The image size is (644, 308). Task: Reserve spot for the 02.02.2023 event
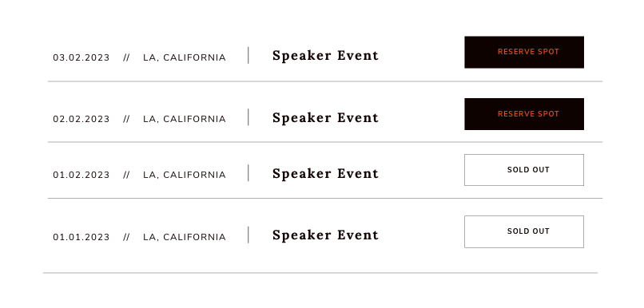(x=524, y=114)
